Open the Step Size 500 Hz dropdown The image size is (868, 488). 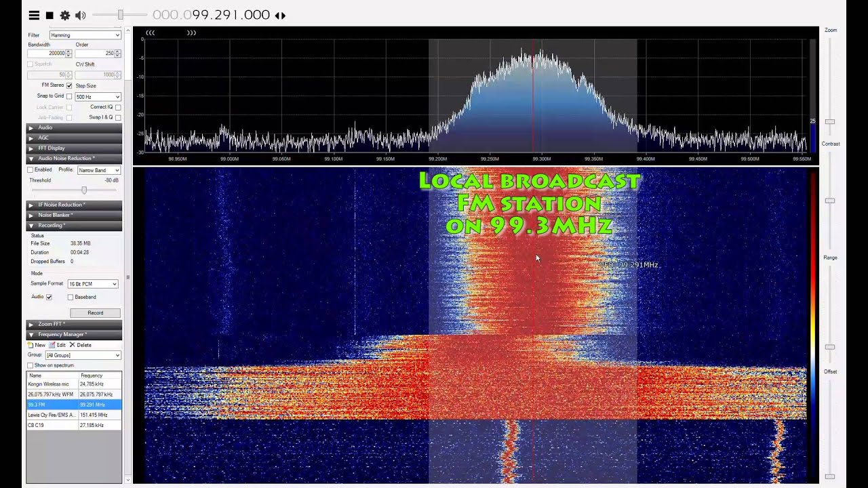98,97
